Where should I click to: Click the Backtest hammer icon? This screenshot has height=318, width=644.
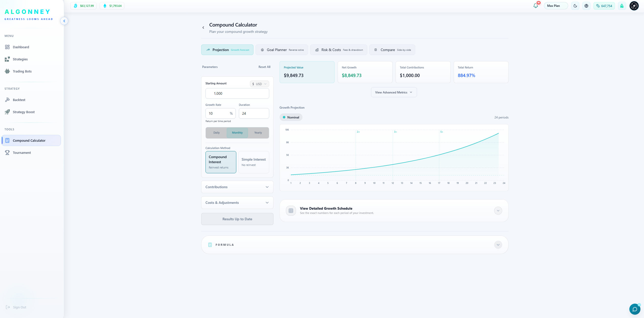tap(7, 100)
